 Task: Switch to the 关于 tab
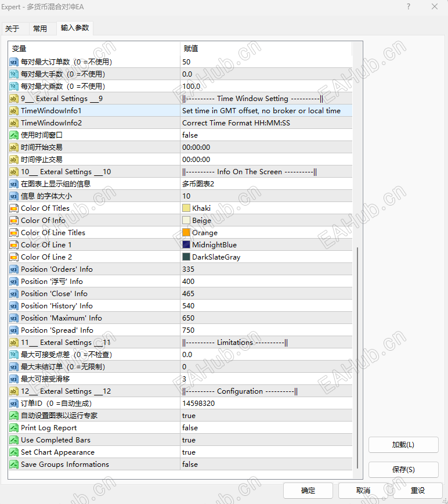click(x=15, y=28)
